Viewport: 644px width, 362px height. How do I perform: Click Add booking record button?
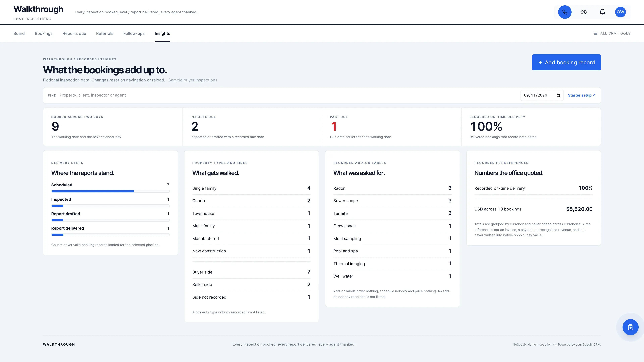566,62
